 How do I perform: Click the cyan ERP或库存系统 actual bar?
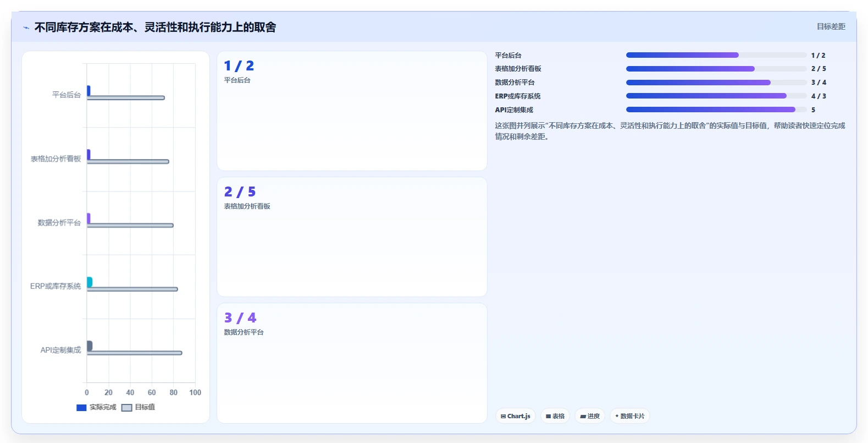(90, 282)
